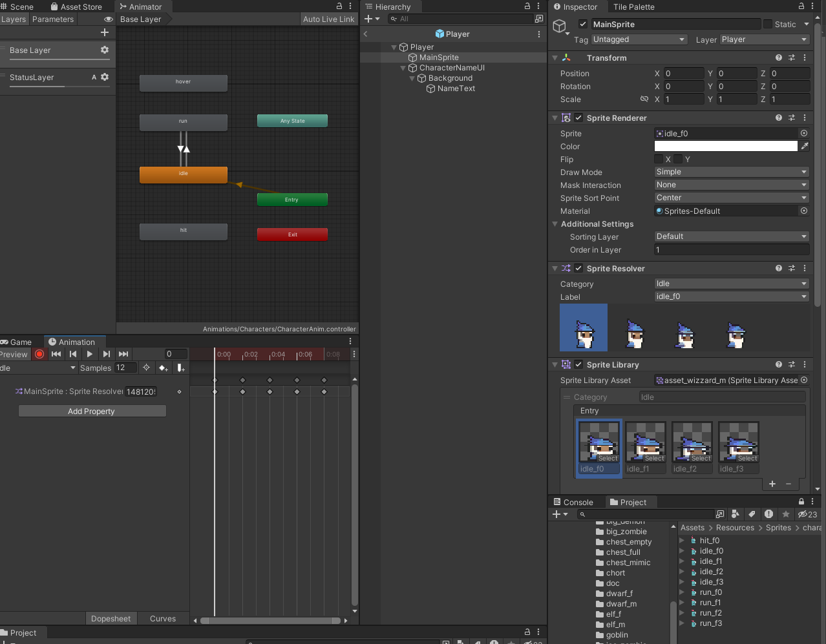Open the Sprite Library Asset object picker
This screenshot has width=826, height=644.
pos(803,380)
